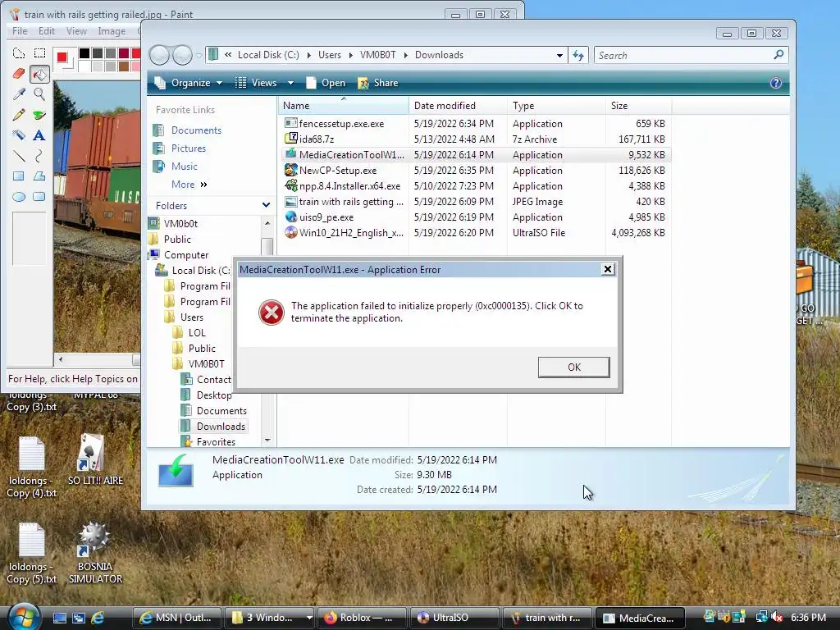Select the ida68.7z archive file
The width and height of the screenshot is (840, 630).
(x=316, y=139)
